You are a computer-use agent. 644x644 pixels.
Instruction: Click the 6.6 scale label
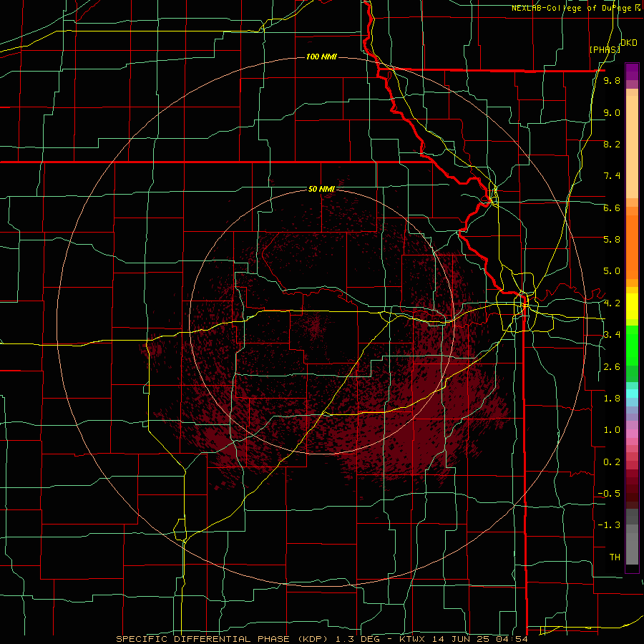click(x=612, y=208)
